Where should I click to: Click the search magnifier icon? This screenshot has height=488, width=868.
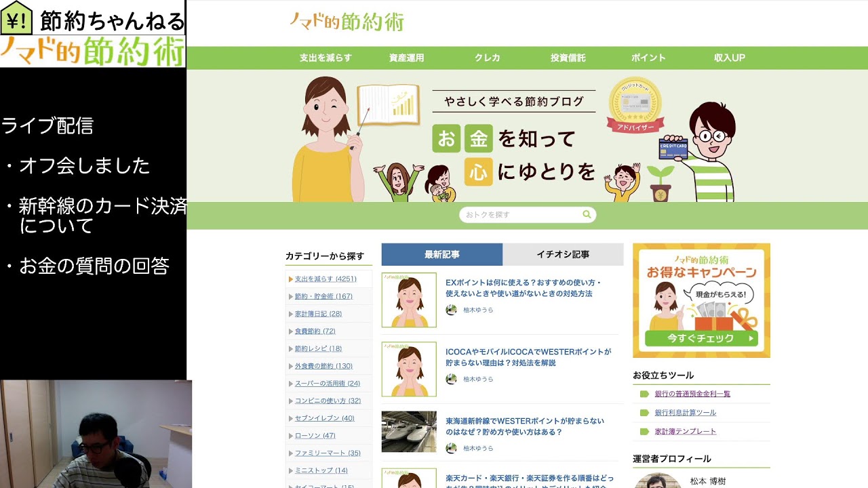coord(587,214)
